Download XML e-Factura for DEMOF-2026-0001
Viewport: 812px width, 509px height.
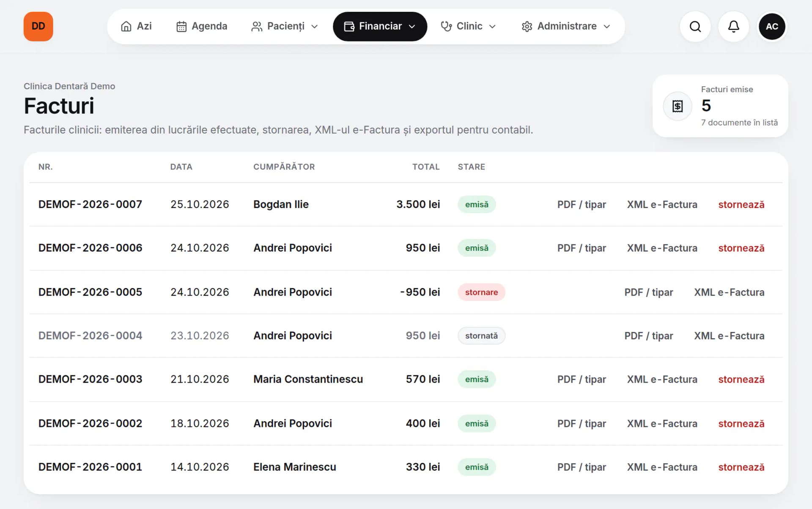point(662,467)
